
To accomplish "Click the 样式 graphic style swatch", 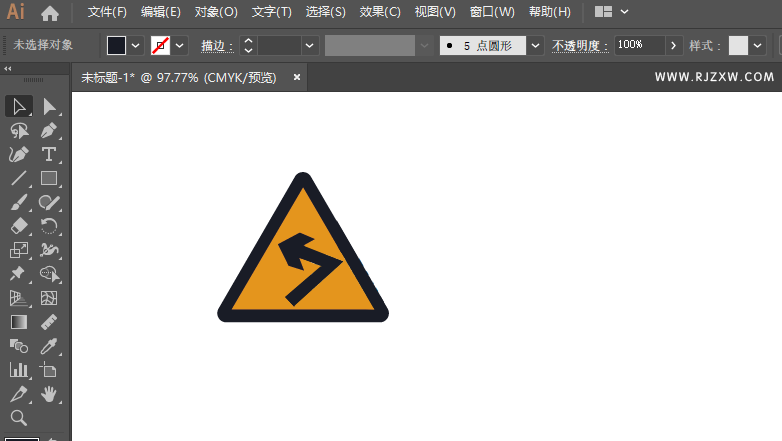I will coord(738,45).
